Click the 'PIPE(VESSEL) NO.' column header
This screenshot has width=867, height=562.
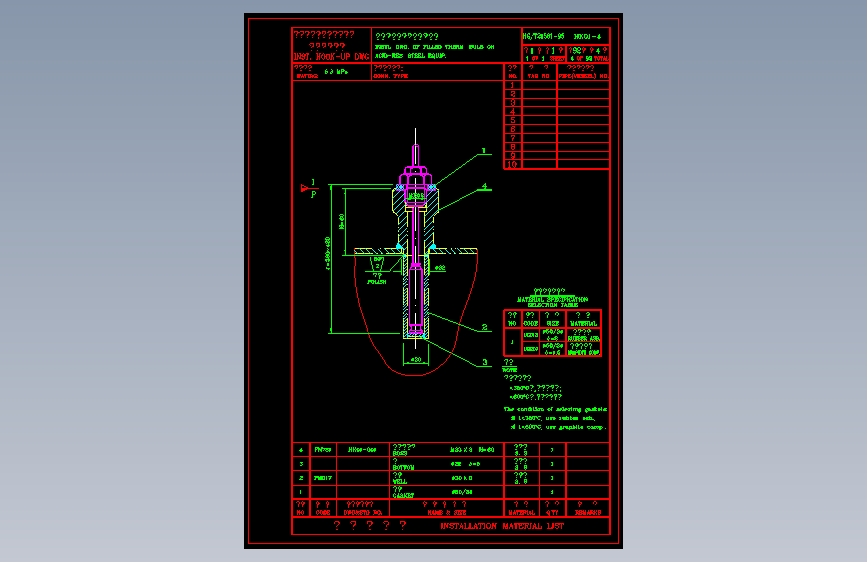(x=583, y=76)
